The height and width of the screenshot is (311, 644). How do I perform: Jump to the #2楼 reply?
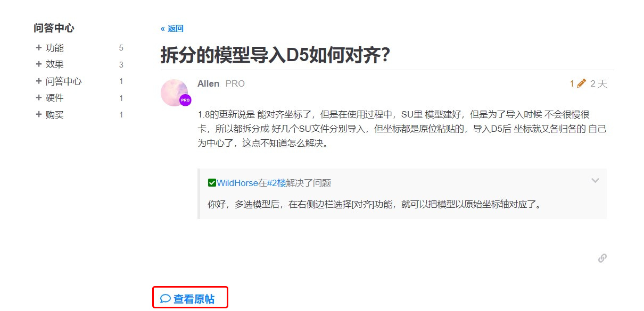pos(276,183)
